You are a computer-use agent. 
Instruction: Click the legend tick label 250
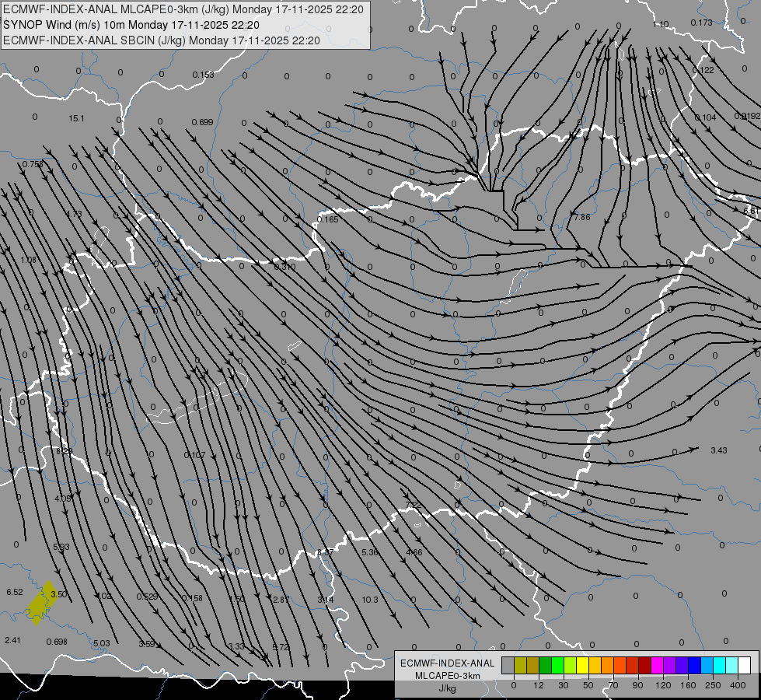[713, 685]
